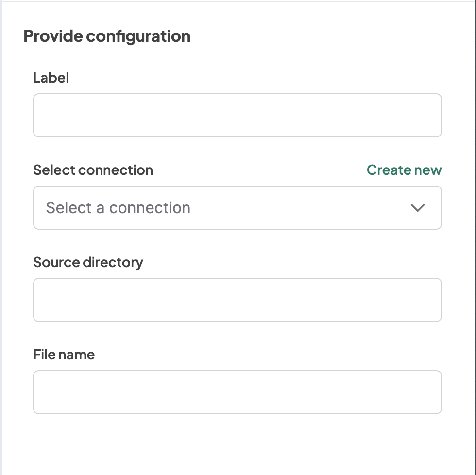Click the 'File name' field caption
476x475 pixels.
(64, 355)
